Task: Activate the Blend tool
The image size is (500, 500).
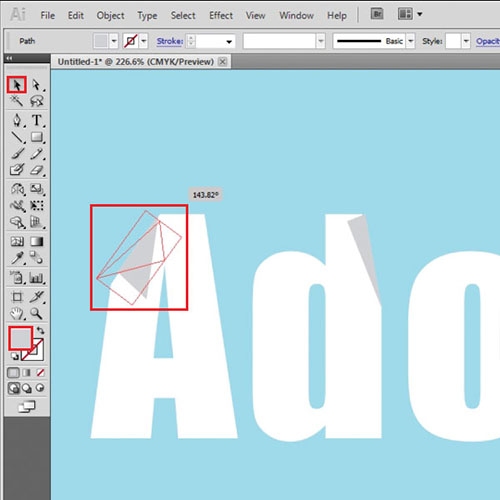Action: pyautogui.click(x=37, y=258)
